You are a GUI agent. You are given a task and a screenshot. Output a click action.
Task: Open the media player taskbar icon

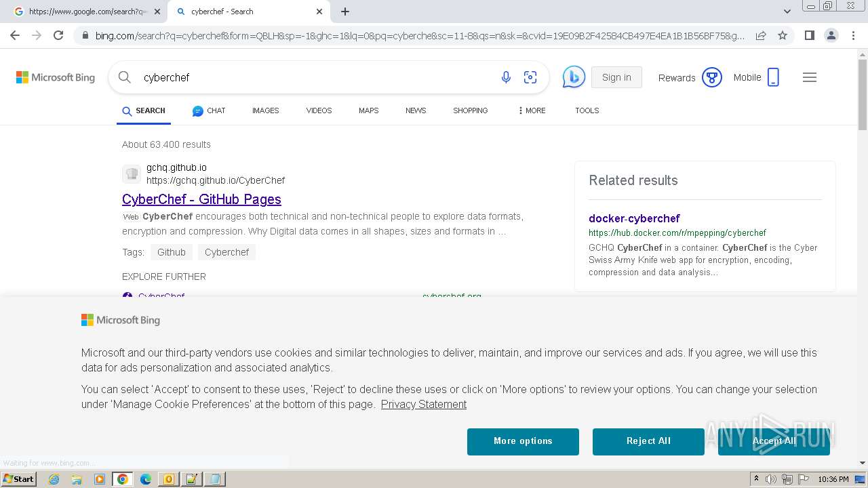click(100, 479)
